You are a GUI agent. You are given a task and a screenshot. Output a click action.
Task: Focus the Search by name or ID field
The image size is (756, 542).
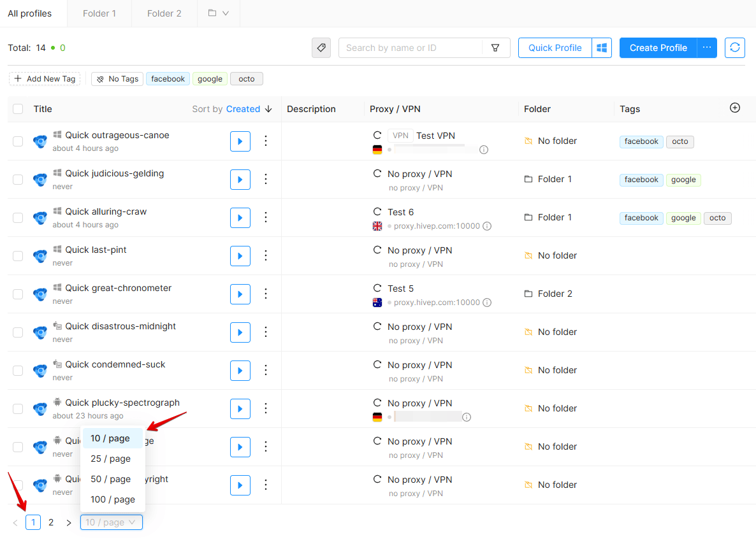click(x=411, y=48)
